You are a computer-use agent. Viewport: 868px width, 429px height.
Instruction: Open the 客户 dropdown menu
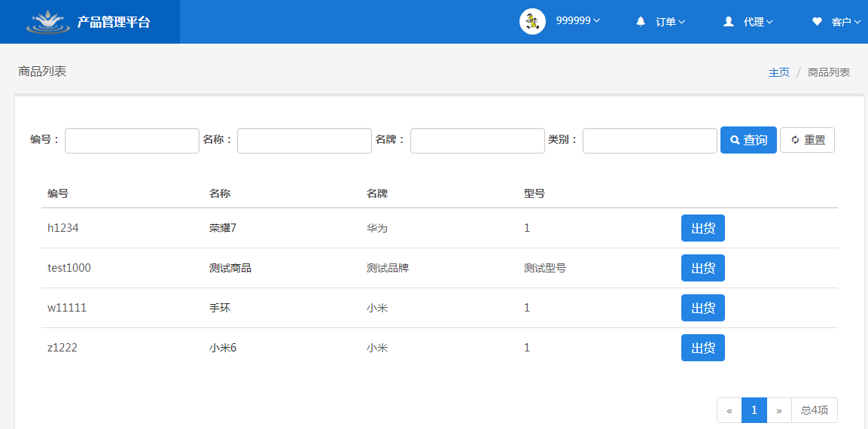846,22
